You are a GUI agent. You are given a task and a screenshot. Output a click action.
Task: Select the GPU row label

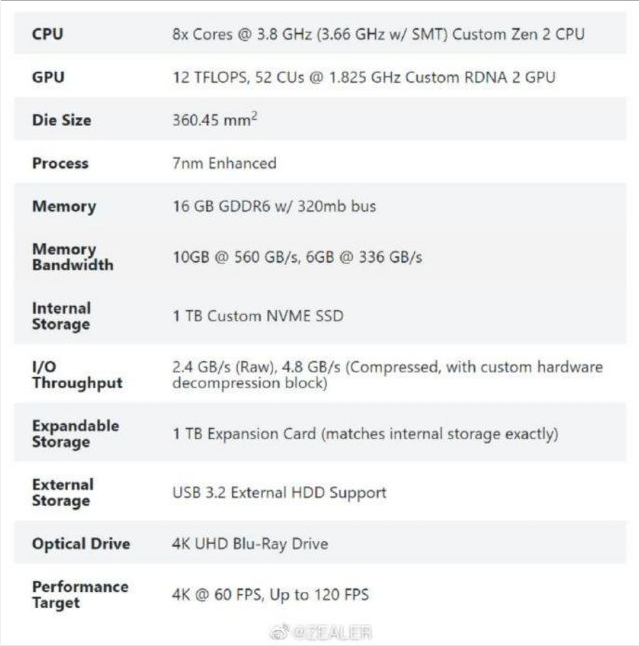48,76
